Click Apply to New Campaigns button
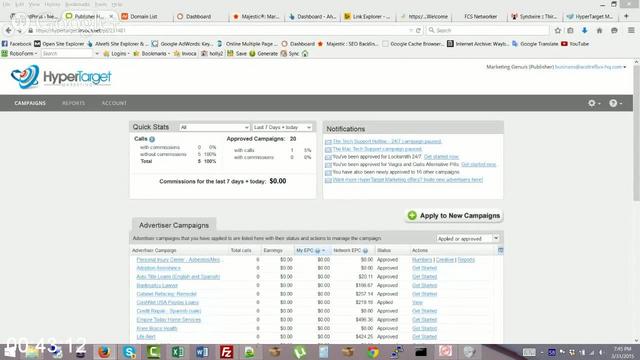Image resolution: width=640 pixels, height=360 pixels. (454, 216)
